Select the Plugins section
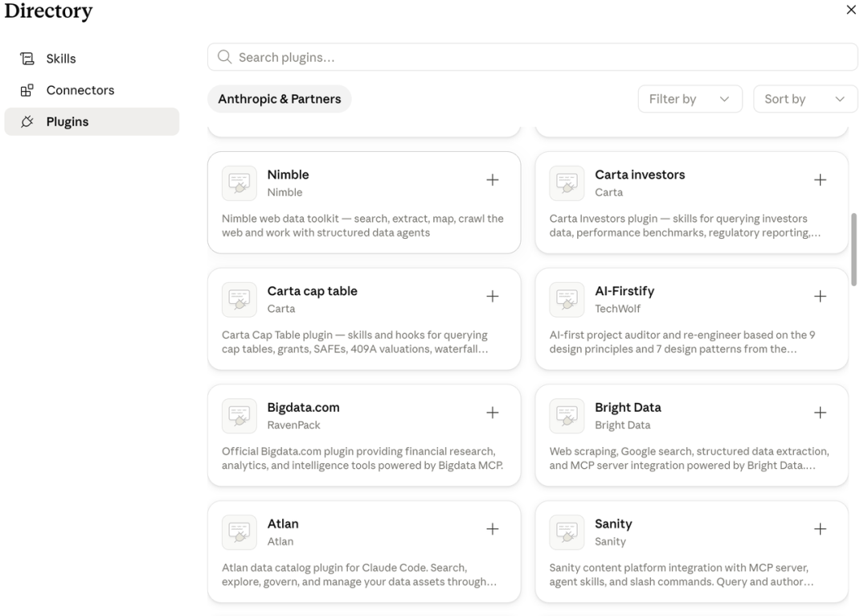This screenshot has width=868, height=616. click(x=92, y=122)
